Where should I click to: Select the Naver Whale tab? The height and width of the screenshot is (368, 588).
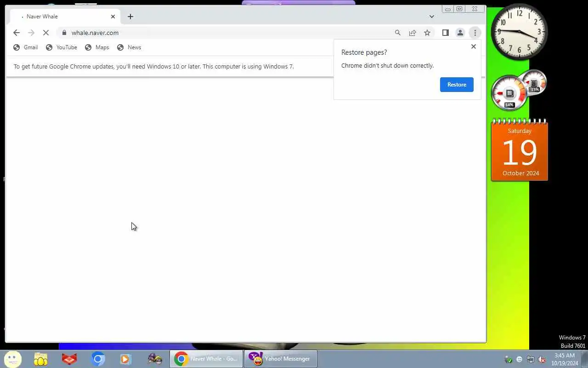64,17
